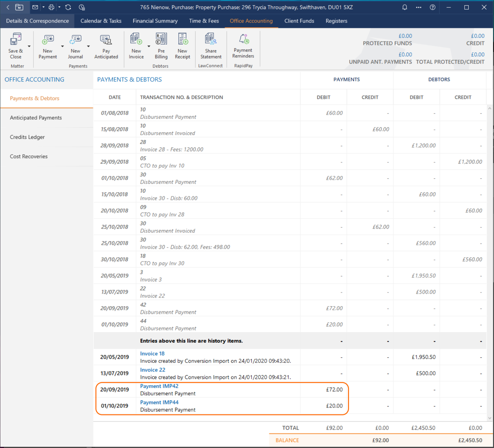Open the Financial Summary tab
Viewport: 494px width, 448px height.
[155, 21]
